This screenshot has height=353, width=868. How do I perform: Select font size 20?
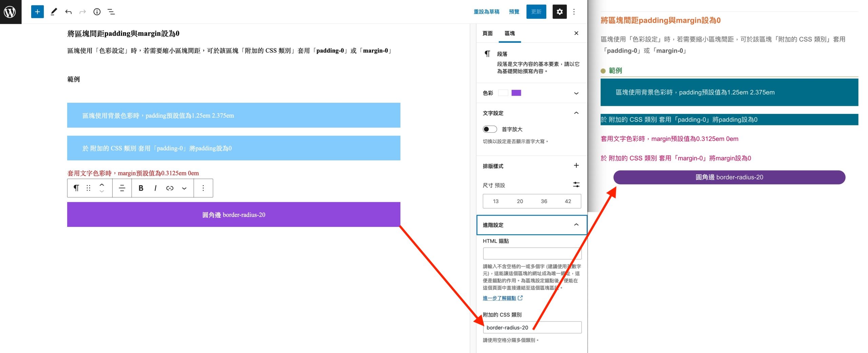click(x=520, y=201)
